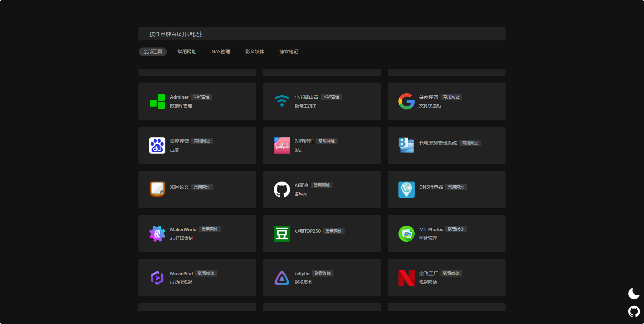The width and height of the screenshot is (644, 324).
Task: Click the 3D打印素材 description text
Action: coord(182,238)
